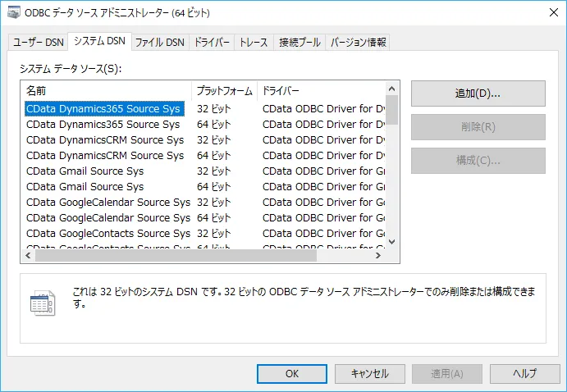Click the data source info icon
The height and width of the screenshot is (392, 567).
click(x=41, y=303)
